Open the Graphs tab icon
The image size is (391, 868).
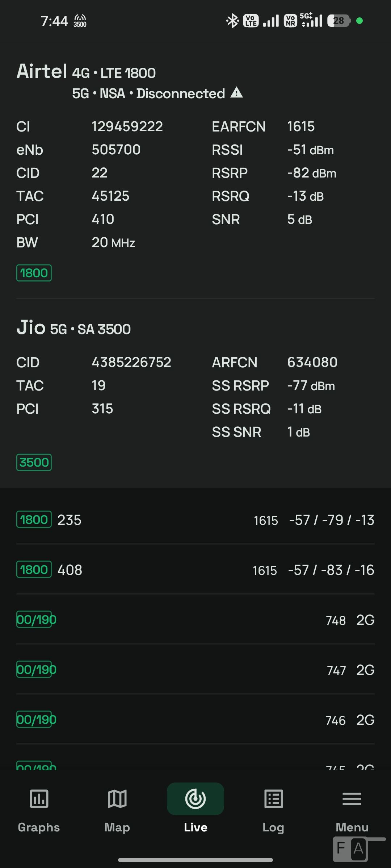tap(39, 798)
